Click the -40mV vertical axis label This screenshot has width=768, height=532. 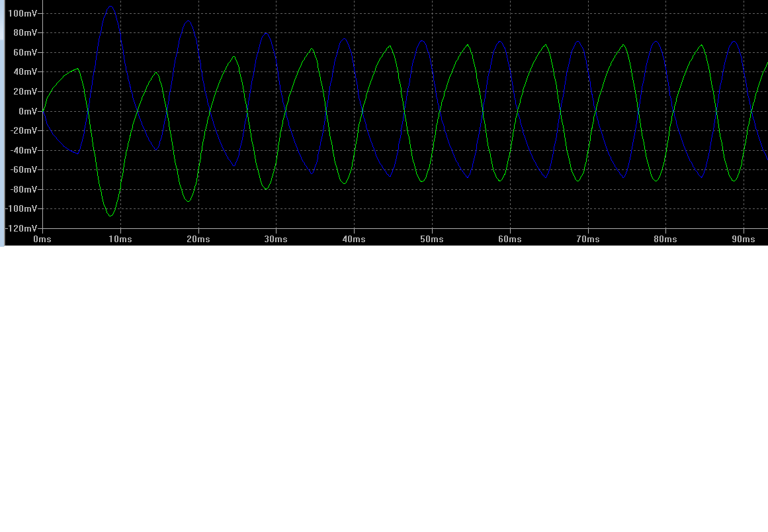point(24,150)
